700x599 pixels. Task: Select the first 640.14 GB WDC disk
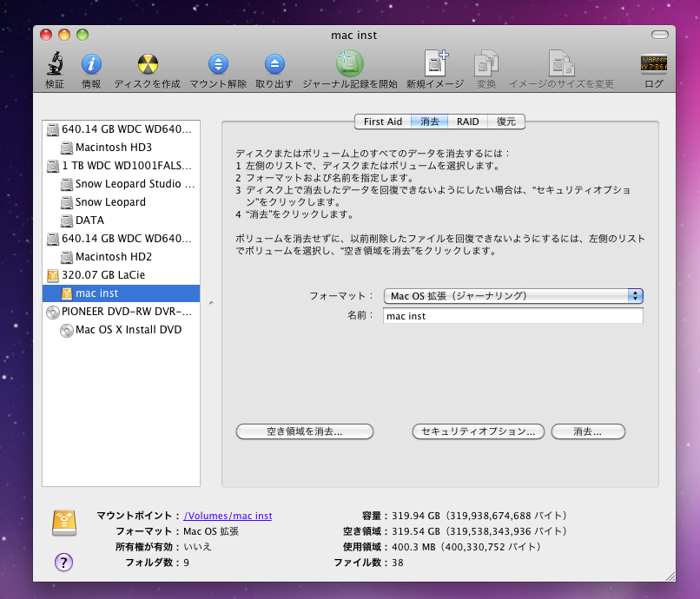(x=121, y=129)
